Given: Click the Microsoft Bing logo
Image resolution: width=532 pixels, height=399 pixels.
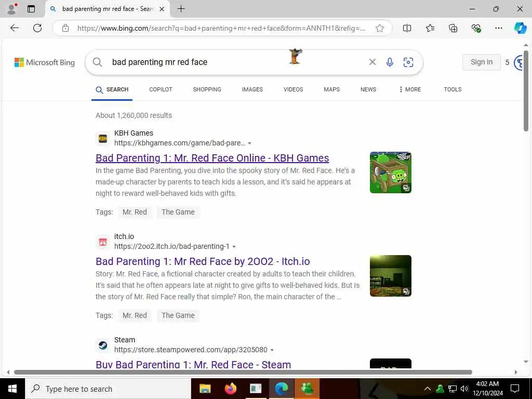Looking at the screenshot, I should click(45, 62).
